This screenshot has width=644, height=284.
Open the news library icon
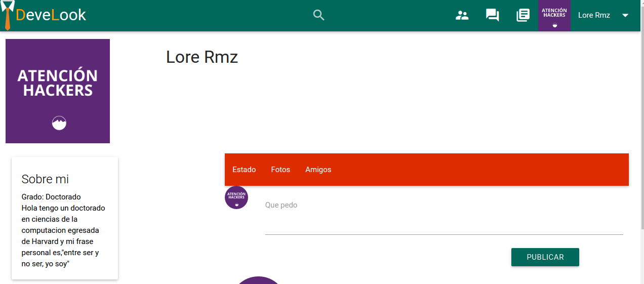tap(522, 15)
